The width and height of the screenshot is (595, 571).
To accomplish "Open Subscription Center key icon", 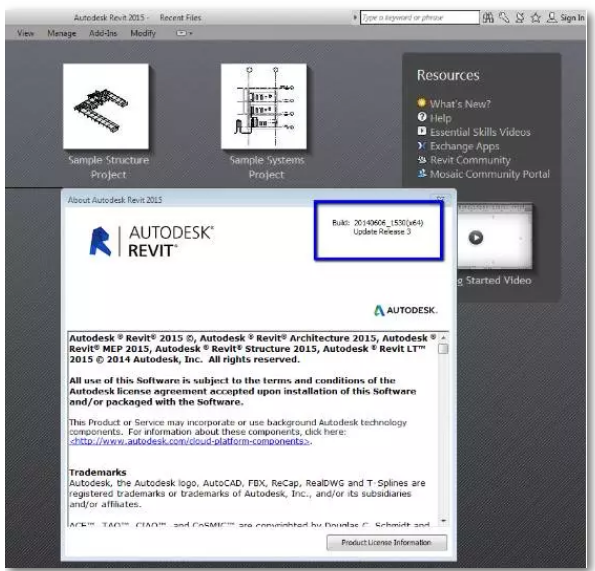I will click(504, 17).
